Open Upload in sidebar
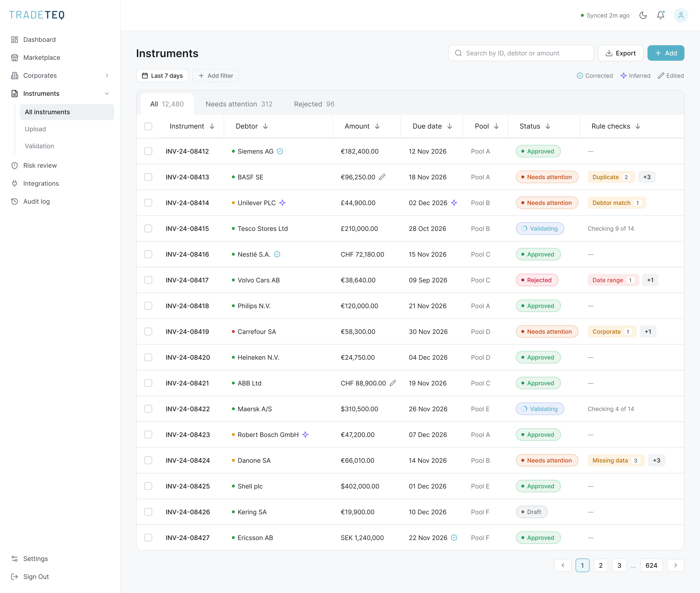The height and width of the screenshot is (593, 700). click(x=35, y=129)
